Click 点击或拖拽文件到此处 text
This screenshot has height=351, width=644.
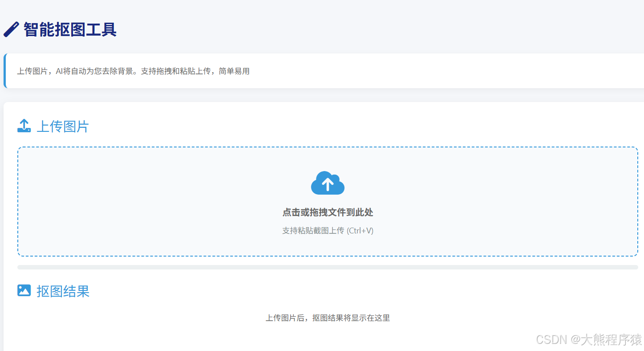pyautogui.click(x=328, y=212)
